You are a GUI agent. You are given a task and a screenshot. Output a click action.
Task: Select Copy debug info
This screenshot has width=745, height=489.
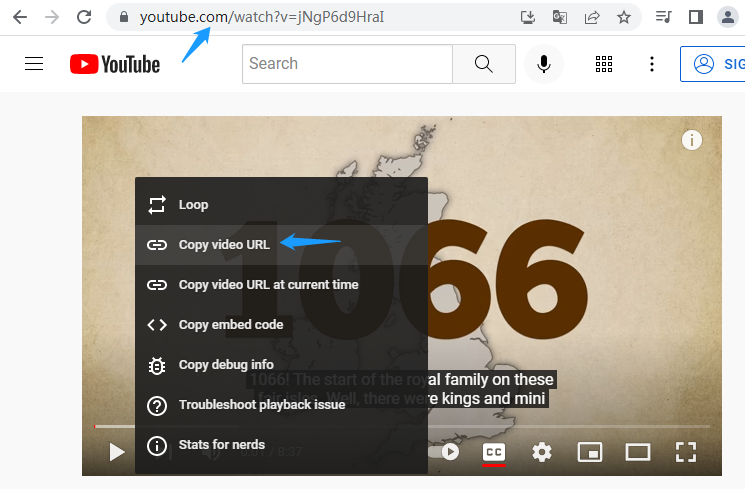(281, 364)
